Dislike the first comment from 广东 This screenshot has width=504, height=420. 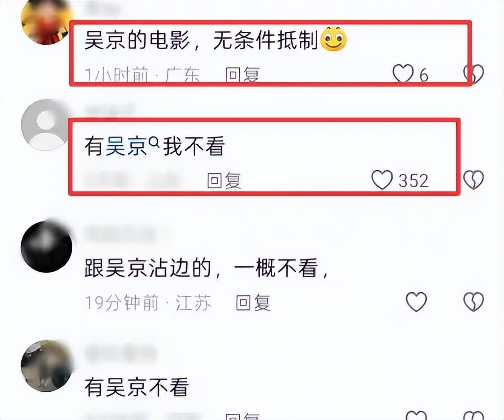tap(473, 74)
